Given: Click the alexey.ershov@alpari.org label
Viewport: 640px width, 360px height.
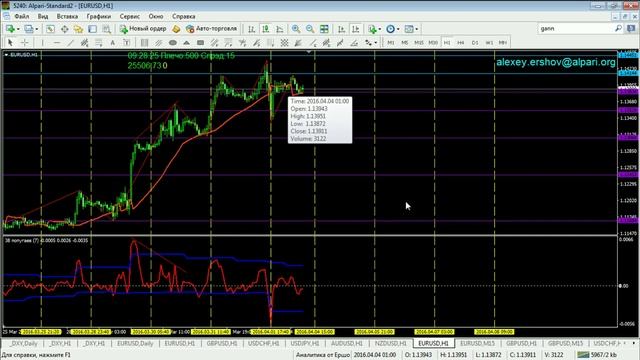Looking at the screenshot, I should [556, 62].
